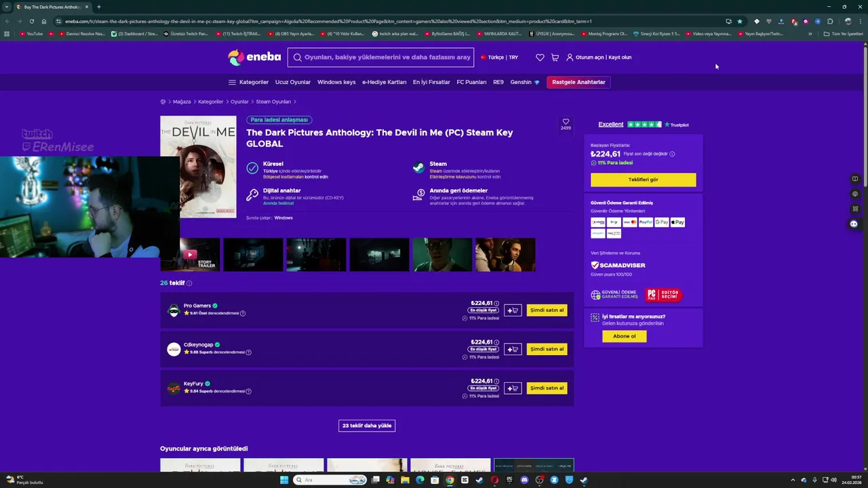Click Bölgesel kısıtlamaları kontrol edin link
The image size is (868, 488).
pos(296,177)
